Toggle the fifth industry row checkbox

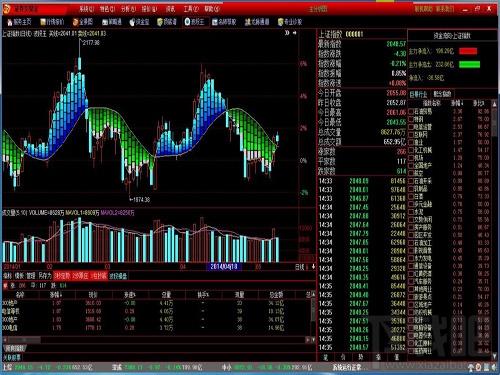(411, 142)
